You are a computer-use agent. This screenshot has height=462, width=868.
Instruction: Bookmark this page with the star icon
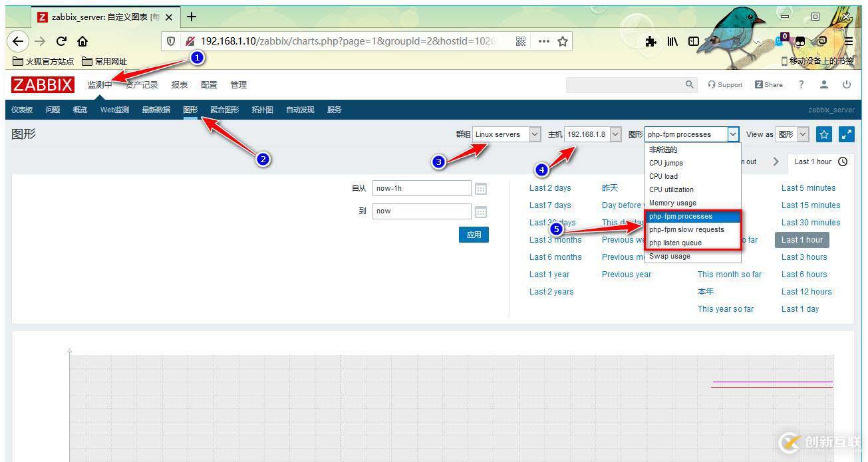pyautogui.click(x=563, y=41)
